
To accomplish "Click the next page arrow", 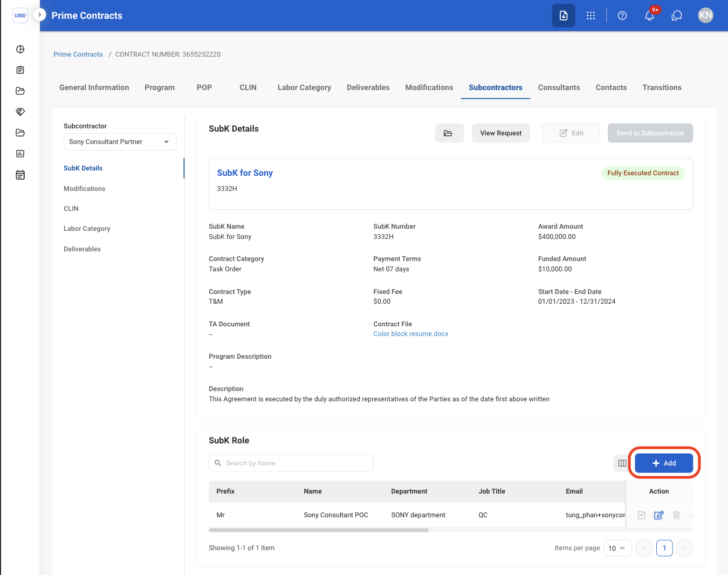I will click(685, 548).
